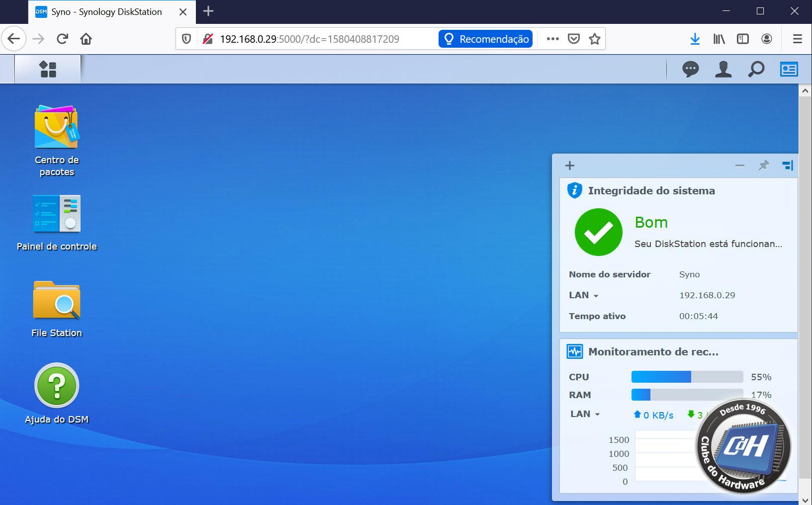Screen dimensions: 812x505
Task: Click the Tempo ativo value 00:05:44
Action: point(699,316)
